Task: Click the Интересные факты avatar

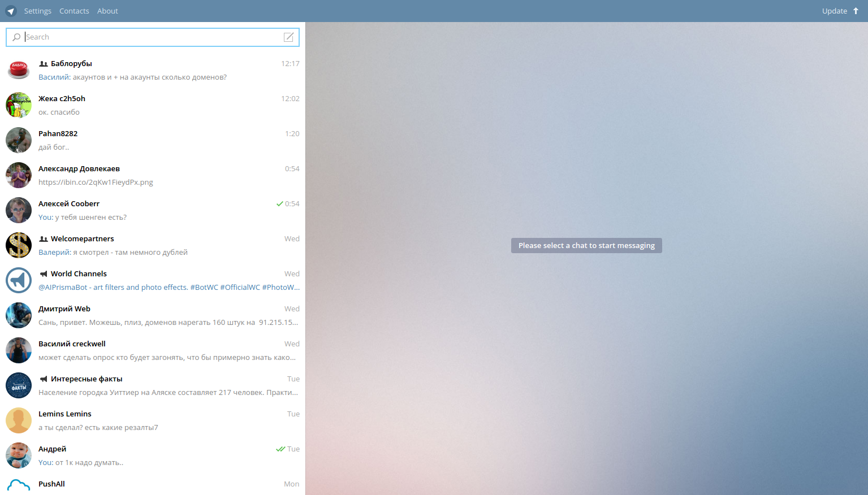Action: [19, 385]
